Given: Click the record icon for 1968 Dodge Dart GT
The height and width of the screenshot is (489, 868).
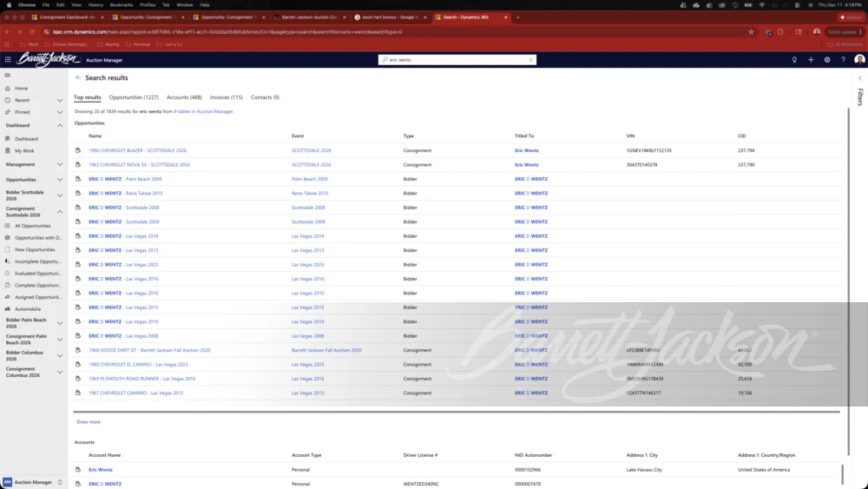Looking at the screenshot, I should [78, 350].
